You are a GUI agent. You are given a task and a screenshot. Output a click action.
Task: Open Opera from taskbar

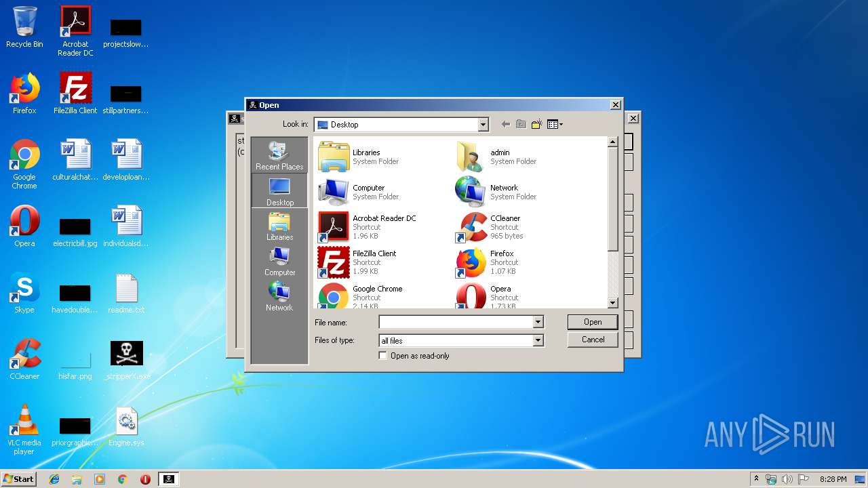(x=145, y=479)
